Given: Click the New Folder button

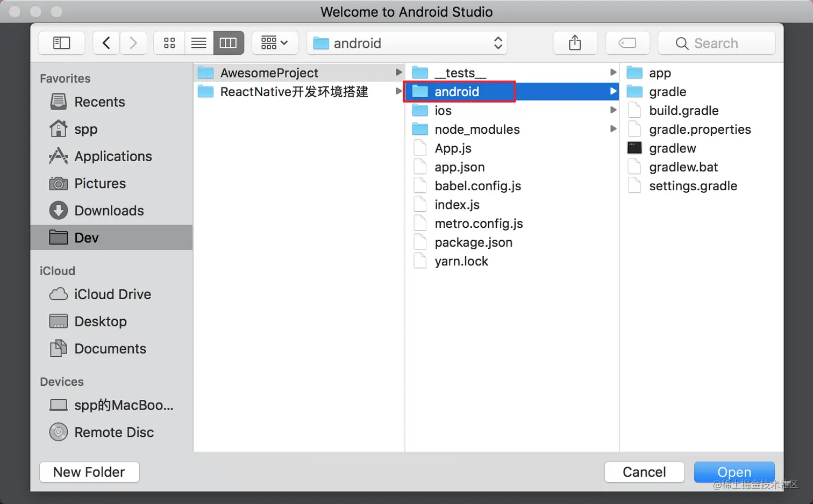Looking at the screenshot, I should 89,472.
